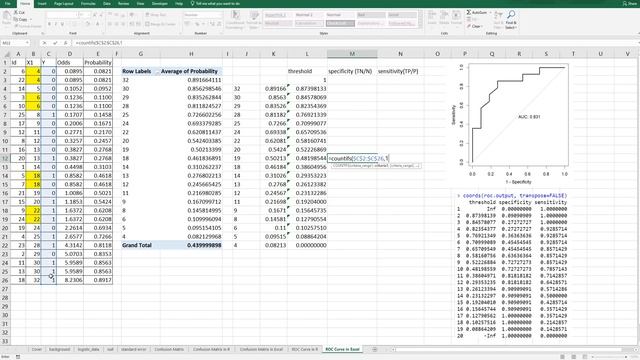
Task: Open the View ribbon tab
Action: 140,4
